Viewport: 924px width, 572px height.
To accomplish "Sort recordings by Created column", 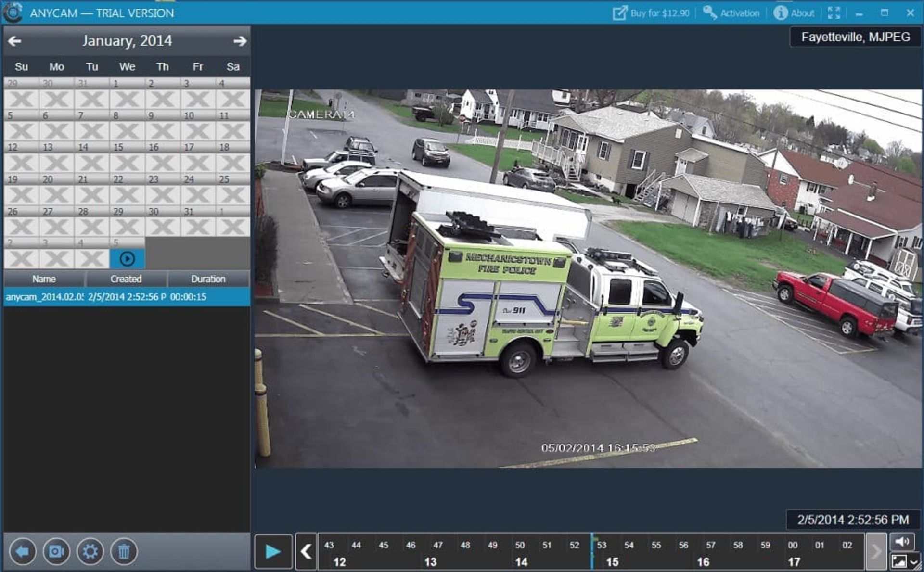I will (x=126, y=279).
